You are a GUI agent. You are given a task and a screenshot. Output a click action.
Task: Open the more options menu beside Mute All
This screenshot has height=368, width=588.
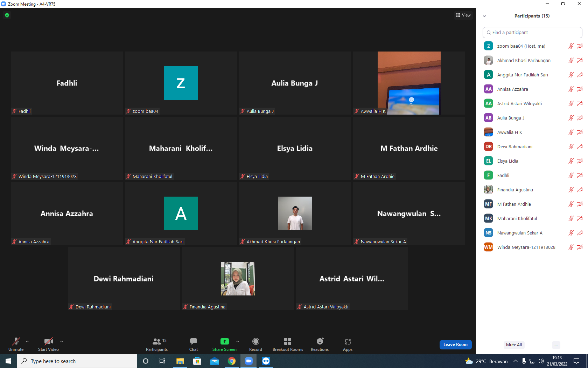[x=556, y=345]
